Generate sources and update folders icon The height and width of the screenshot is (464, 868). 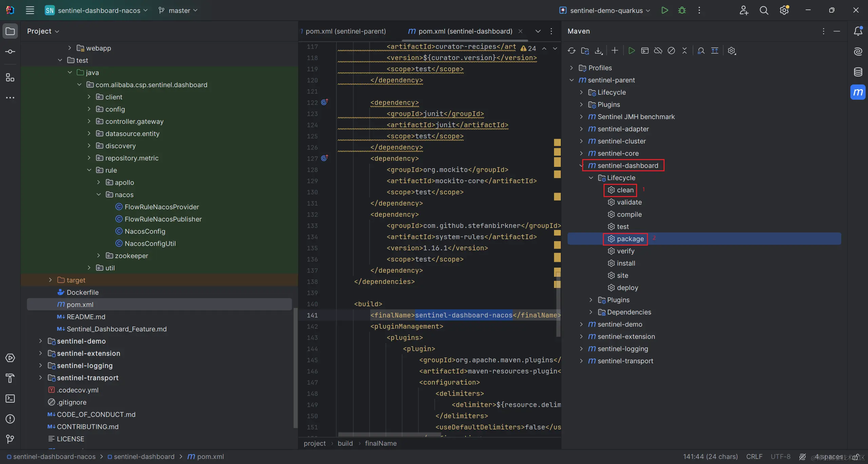(x=585, y=51)
